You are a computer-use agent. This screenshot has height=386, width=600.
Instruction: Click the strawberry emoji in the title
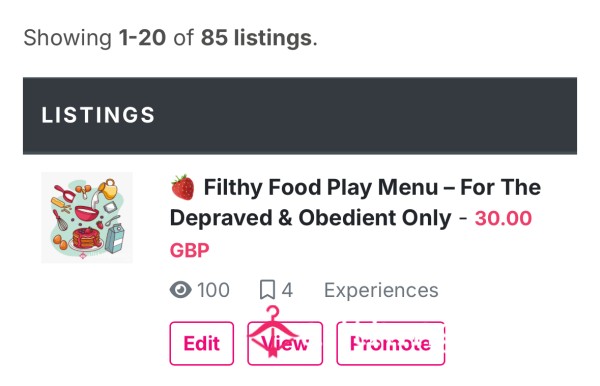coord(183,187)
